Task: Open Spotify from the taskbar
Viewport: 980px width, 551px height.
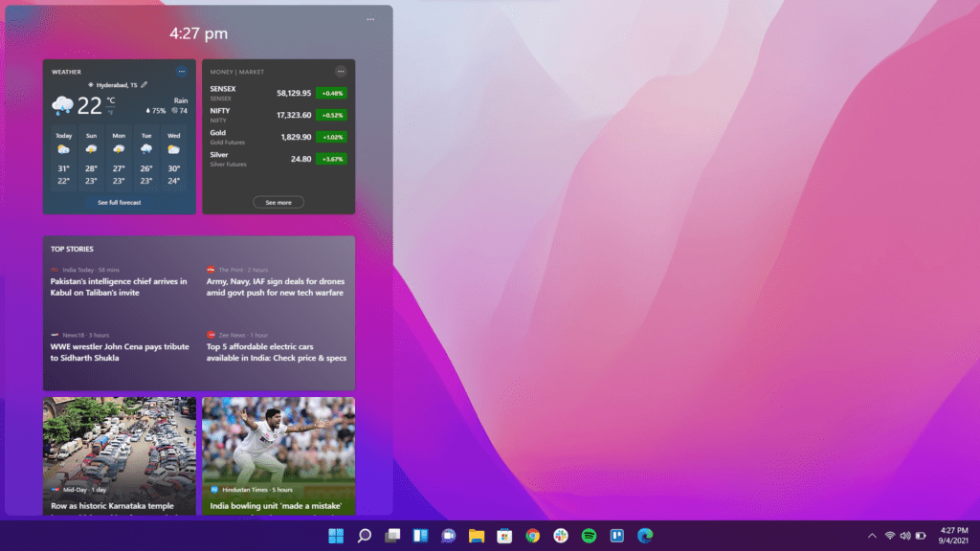Action: [x=589, y=536]
